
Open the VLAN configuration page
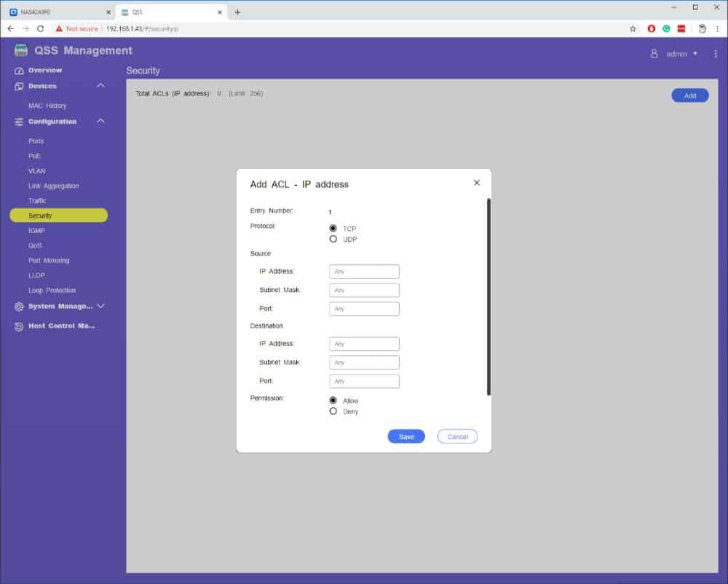(37, 171)
